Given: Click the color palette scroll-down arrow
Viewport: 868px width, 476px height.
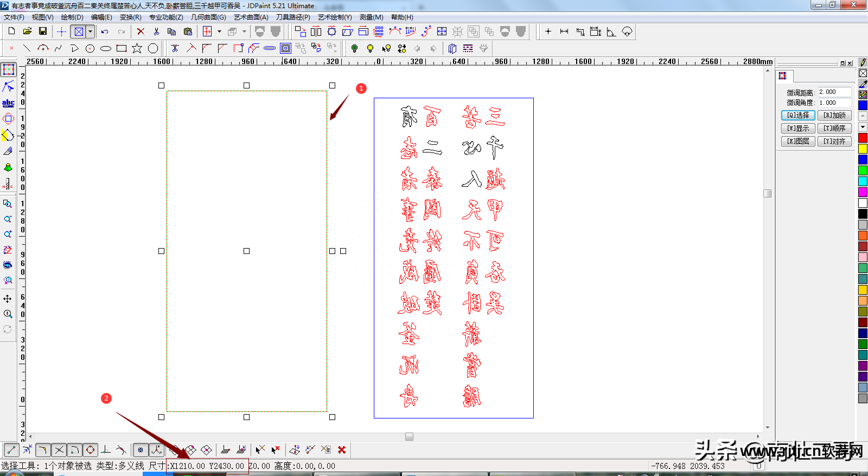Looking at the screenshot, I should pyautogui.click(x=863, y=127).
